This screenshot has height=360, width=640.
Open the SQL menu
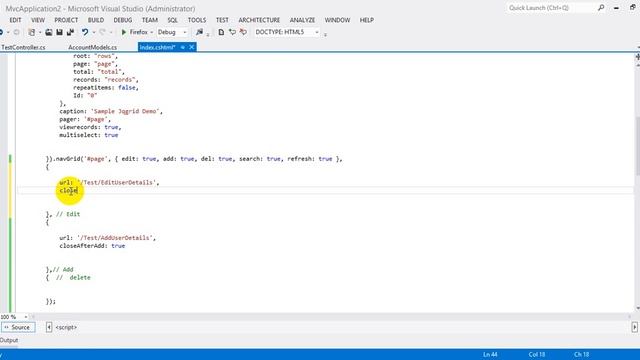(x=172, y=20)
